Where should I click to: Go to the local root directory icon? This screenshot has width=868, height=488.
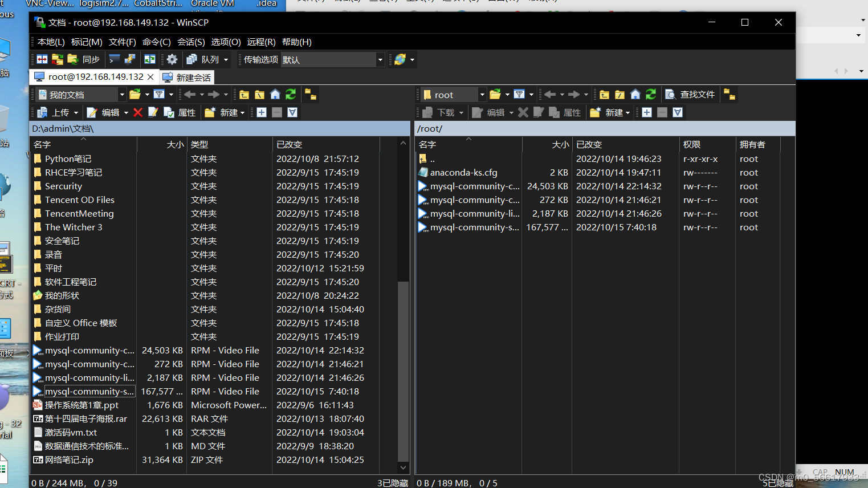(260, 95)
